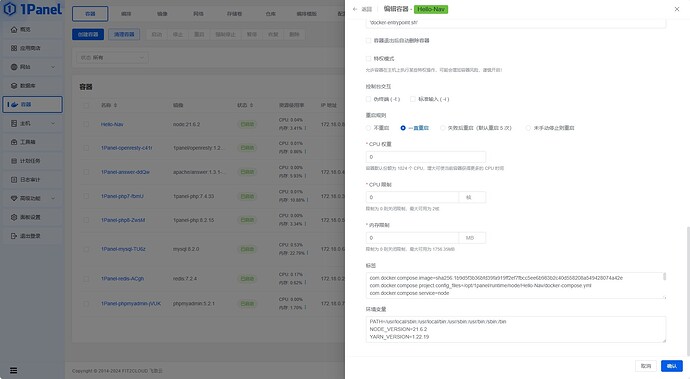The image size is (690, 379).
Task: Enable the 特权模式 privileged mode checkbox
Action: pyautogui.click(x=368, y=59)
